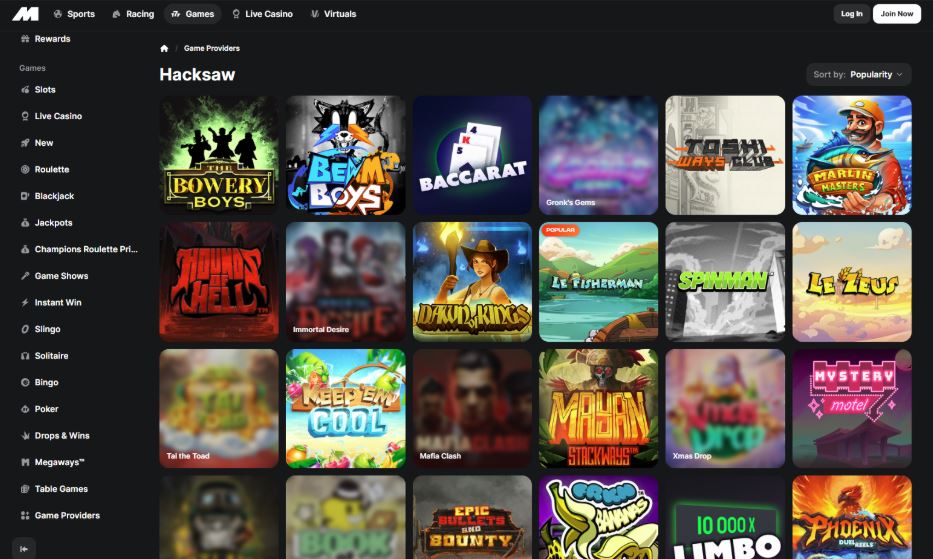Viewport: 933px width, 559px height.
Task: Click the Table Games icon
Action: (25, 489)
